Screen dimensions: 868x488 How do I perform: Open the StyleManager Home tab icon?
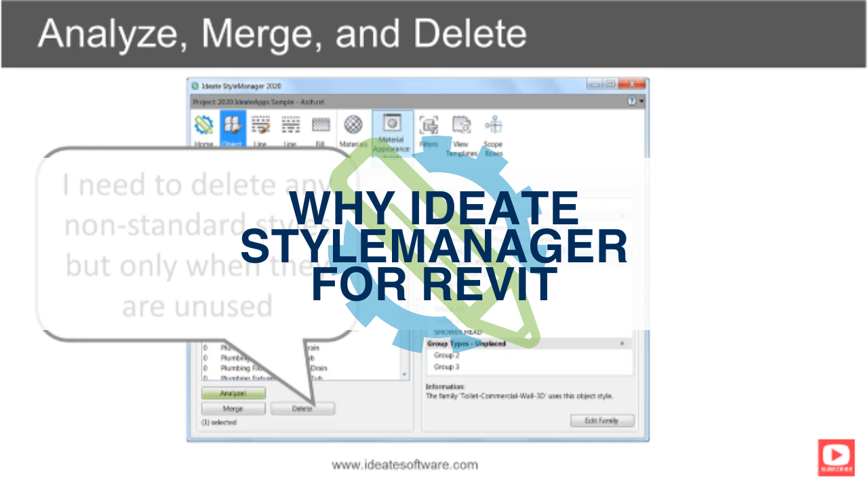(x=203, y=125)
